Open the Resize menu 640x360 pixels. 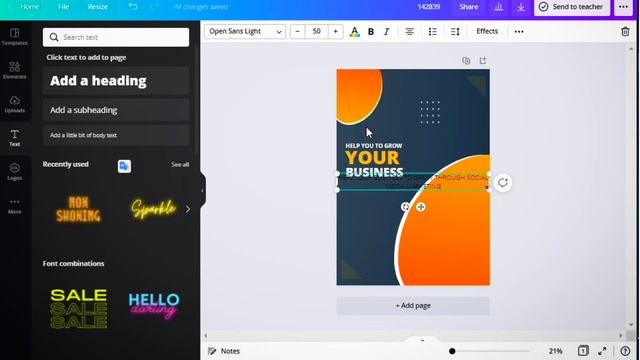98,7
